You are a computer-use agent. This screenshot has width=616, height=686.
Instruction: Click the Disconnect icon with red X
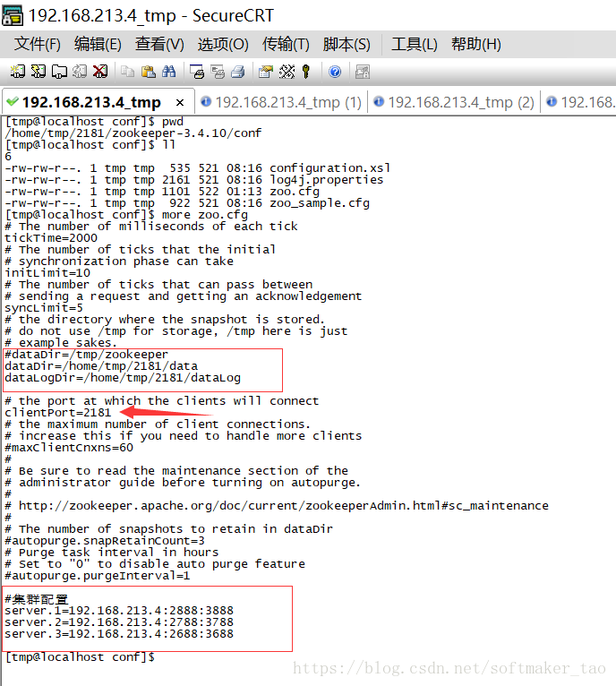[100, 72]
